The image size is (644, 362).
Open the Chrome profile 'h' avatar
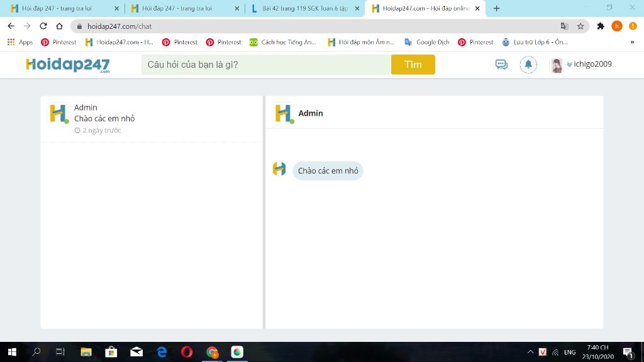(616, 26)
